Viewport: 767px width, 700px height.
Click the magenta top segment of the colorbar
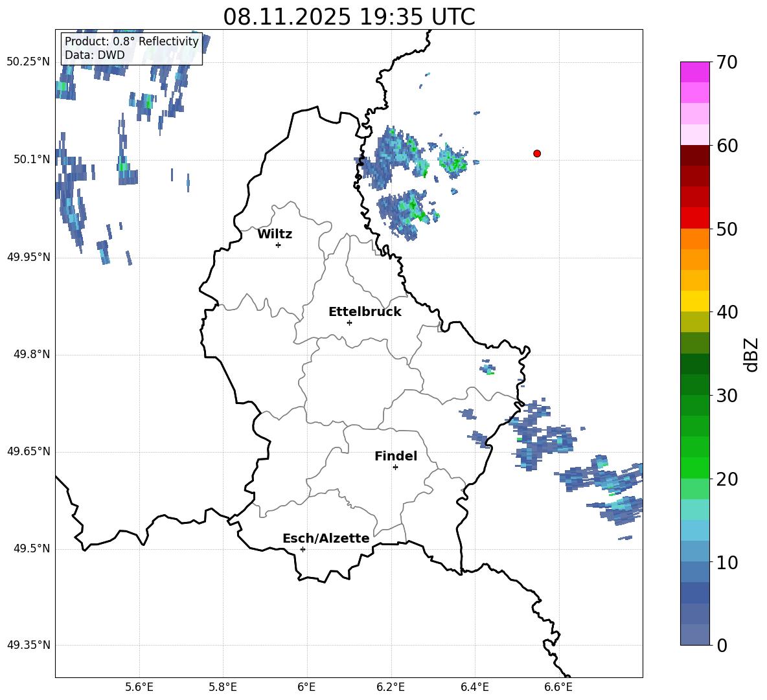pos(694,72)
